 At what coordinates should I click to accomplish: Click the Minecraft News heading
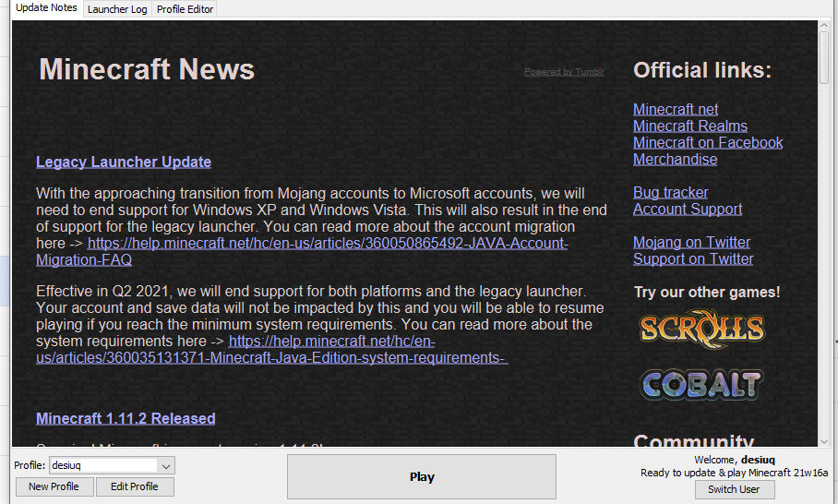coord(147,69)
